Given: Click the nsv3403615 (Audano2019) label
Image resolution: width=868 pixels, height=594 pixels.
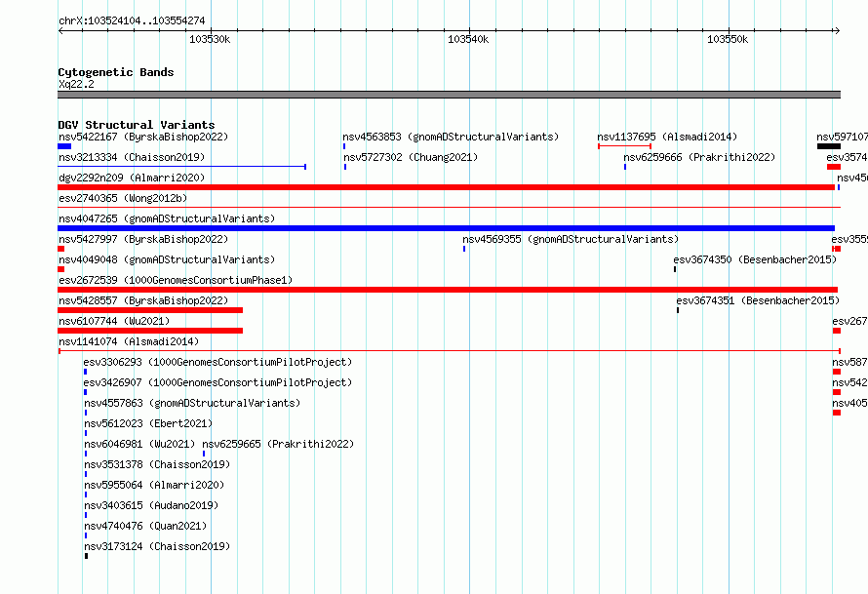Looking at the screenshot, I should point(151,505).
